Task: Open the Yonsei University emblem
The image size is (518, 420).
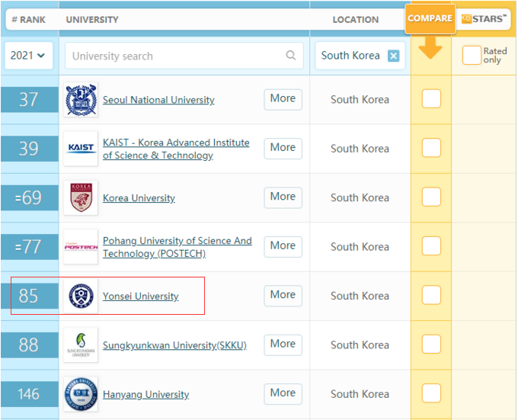Action: tap(81, 296)
